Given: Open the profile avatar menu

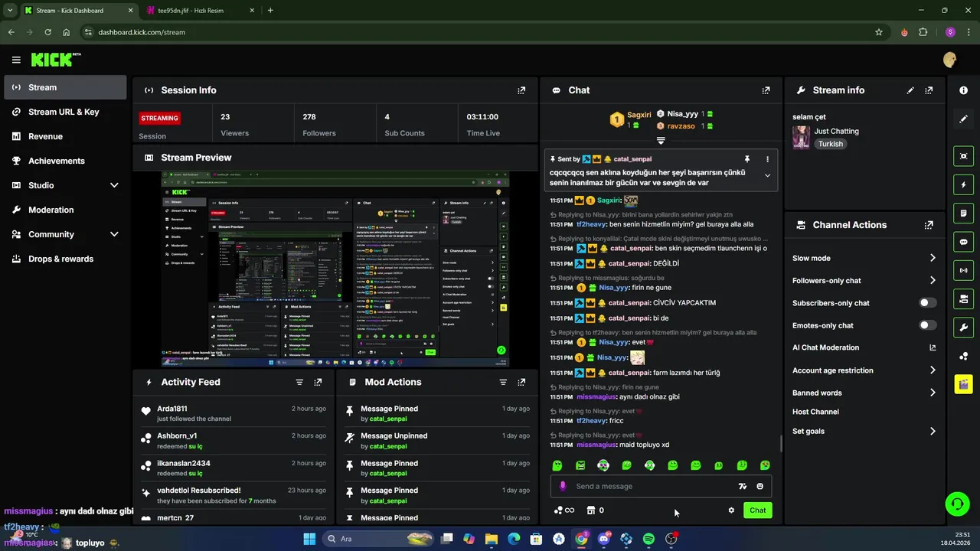Looking at the screenshot, I should point(950,60).
